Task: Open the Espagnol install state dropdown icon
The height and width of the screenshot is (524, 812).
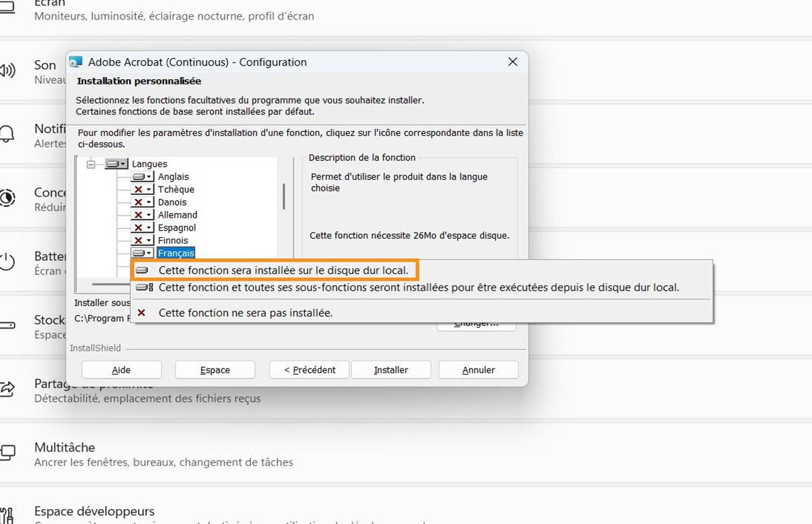Action: point(142,228)
